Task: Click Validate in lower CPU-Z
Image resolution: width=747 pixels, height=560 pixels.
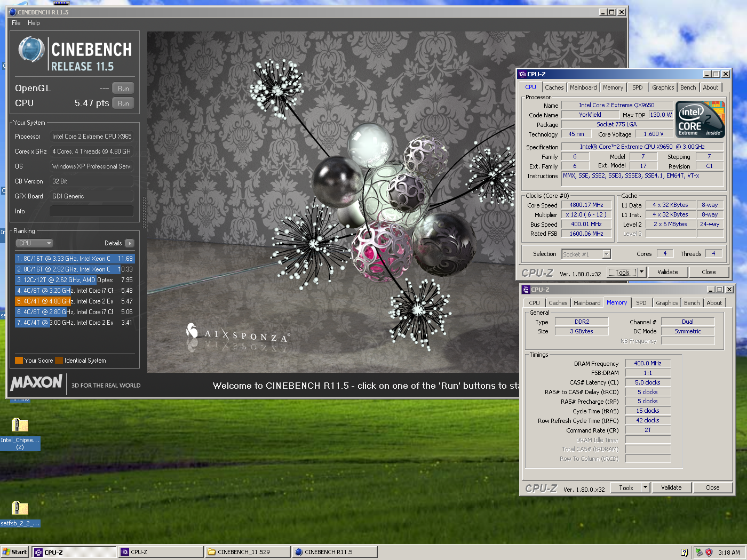Action: click(x=671, y=487)
